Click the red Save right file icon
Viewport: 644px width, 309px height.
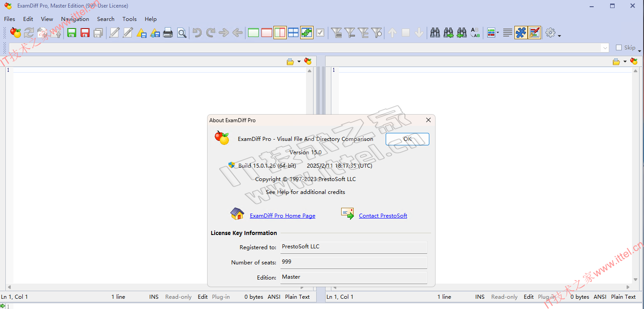coord(85,33)
